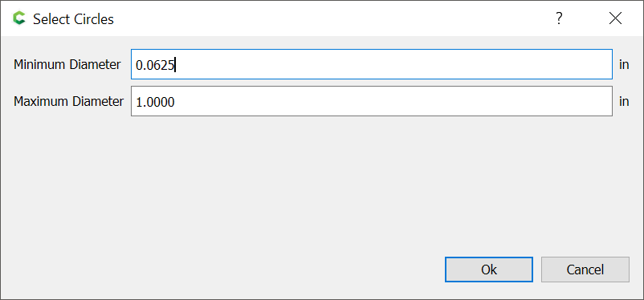
Task: Open help using the question mark button
Action: [559, 18]
